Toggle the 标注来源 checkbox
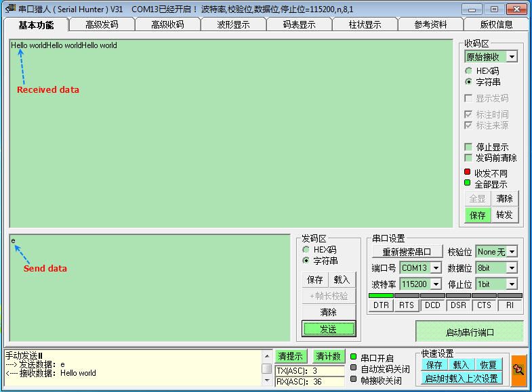The image size is (532, 392). tap(468, 125)
